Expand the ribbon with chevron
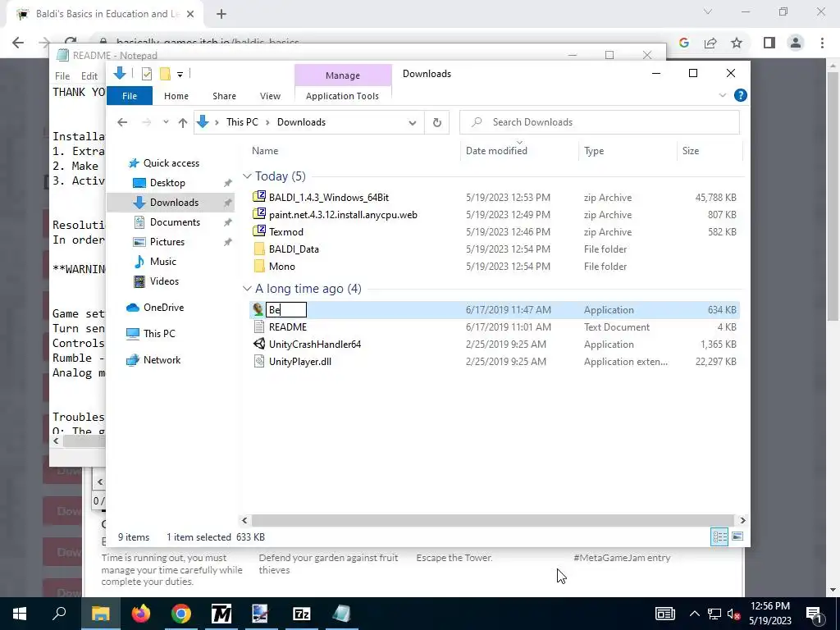This screenshot has height=630, width=840. [722, 95]
